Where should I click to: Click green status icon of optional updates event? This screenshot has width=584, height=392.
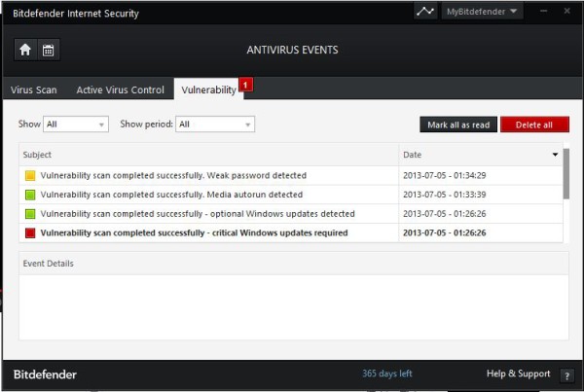[30, 214]
